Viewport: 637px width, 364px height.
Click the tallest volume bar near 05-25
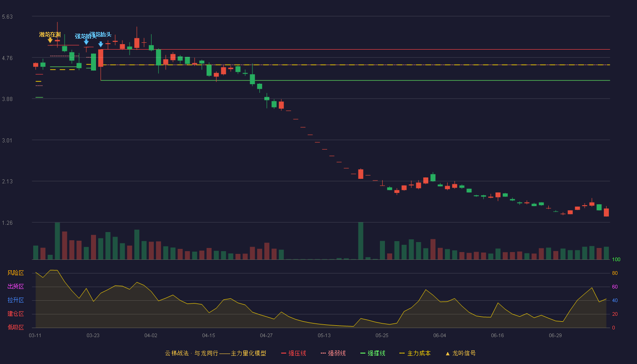360,241
